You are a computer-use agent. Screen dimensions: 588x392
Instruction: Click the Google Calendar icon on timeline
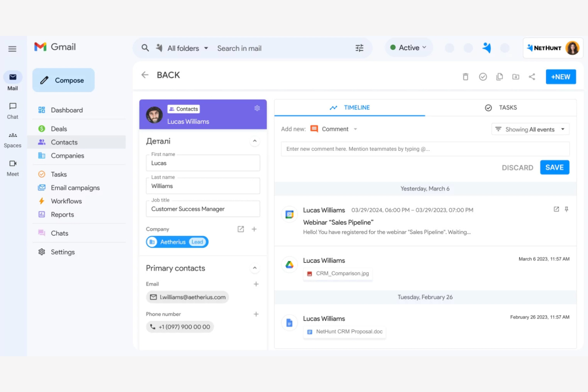tap(290, 214)
